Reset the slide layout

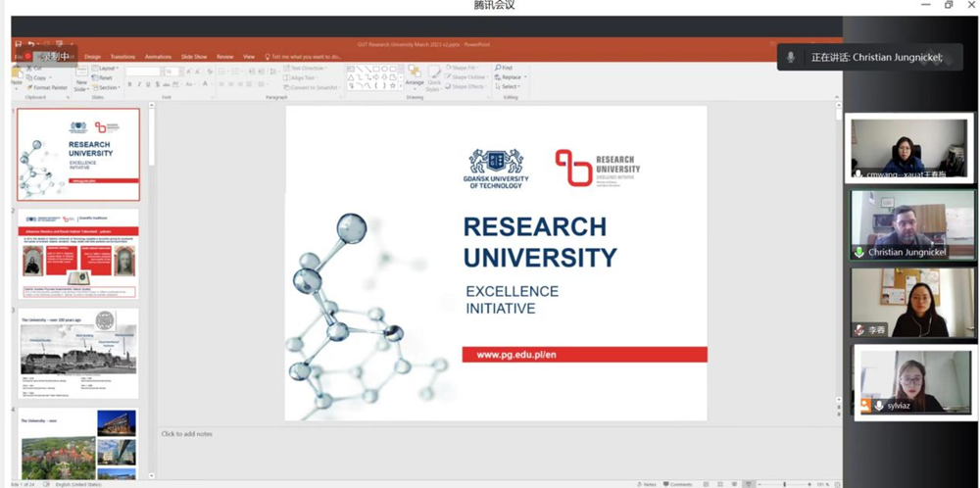[x=103, y=78]
